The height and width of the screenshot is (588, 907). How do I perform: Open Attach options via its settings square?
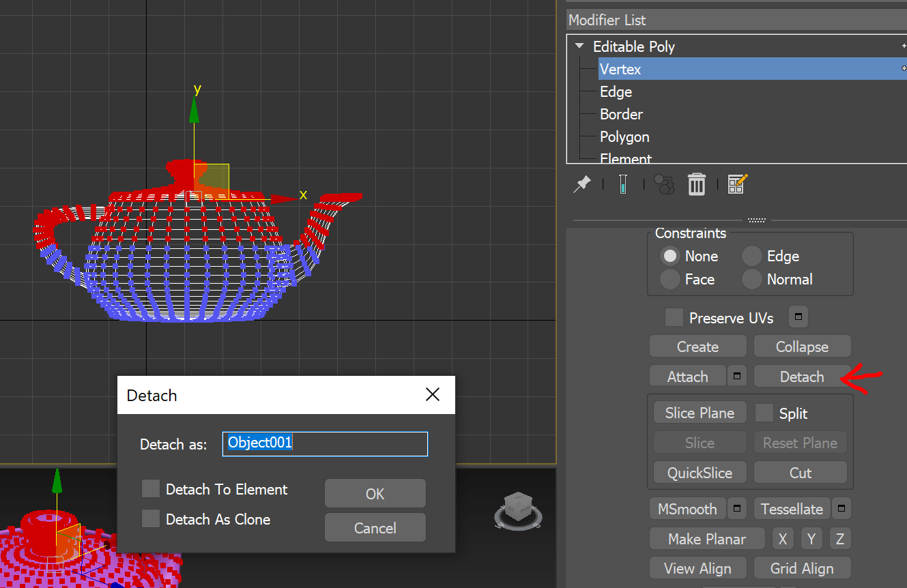pos(736,376)
